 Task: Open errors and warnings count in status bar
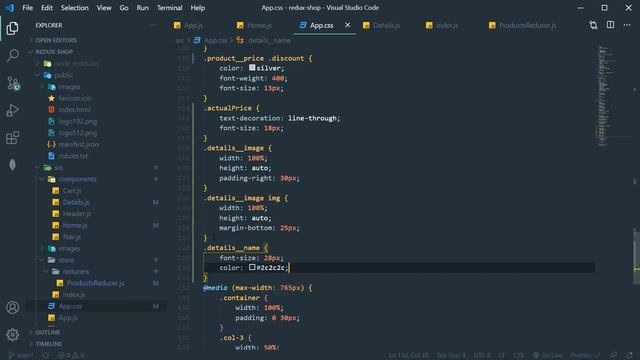(71, 356)
